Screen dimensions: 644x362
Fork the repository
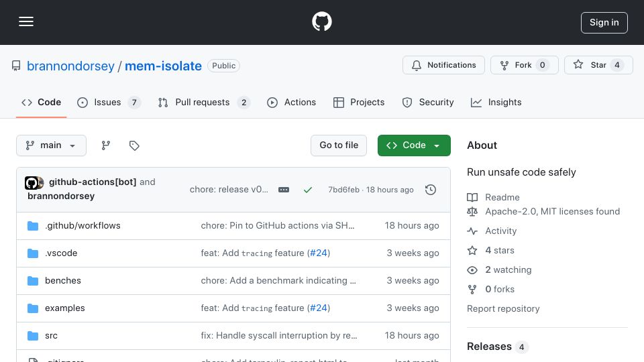524,65
